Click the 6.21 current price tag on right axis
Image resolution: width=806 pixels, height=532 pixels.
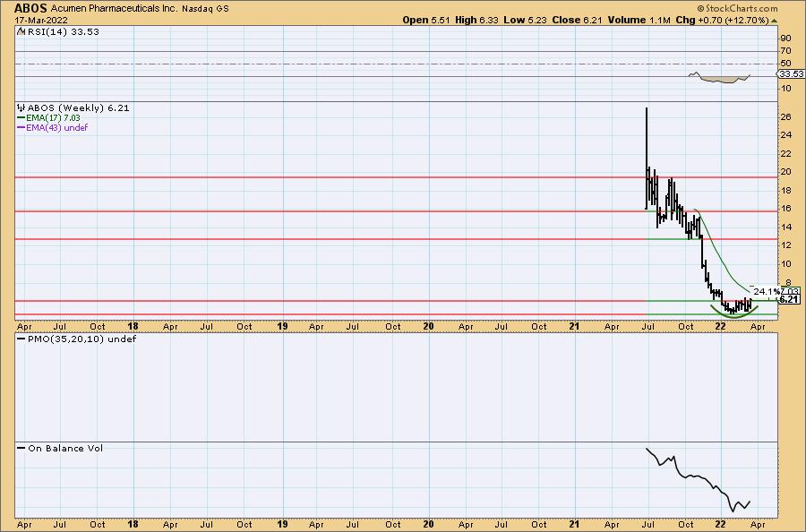[789, 299]
